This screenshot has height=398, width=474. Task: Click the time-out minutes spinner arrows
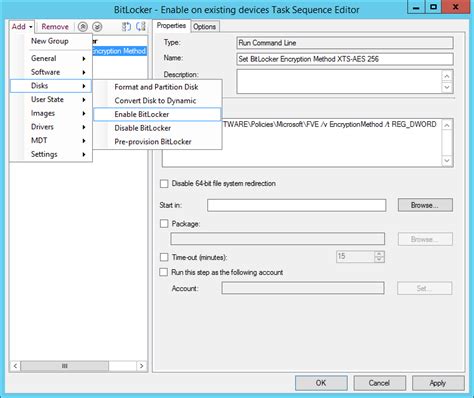(379, 256)
